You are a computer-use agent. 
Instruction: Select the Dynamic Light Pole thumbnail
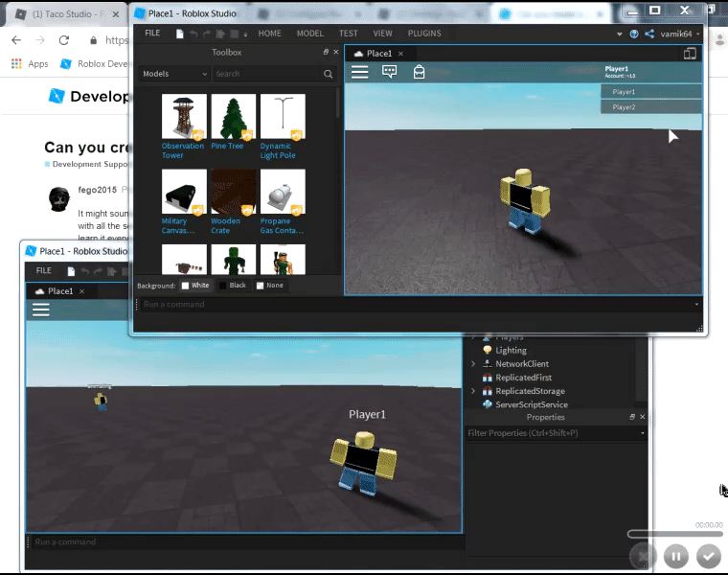pyautogui.click(x=283, y=117)
